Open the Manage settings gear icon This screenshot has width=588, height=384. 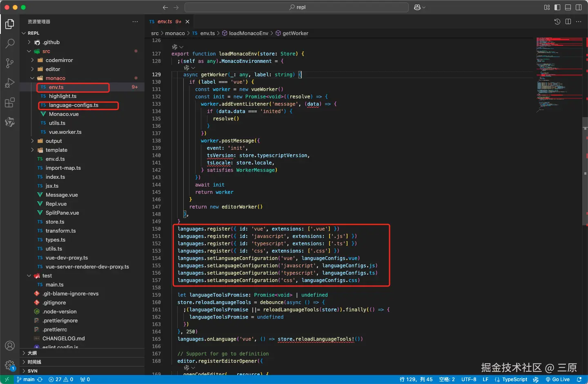coord(10,365)
